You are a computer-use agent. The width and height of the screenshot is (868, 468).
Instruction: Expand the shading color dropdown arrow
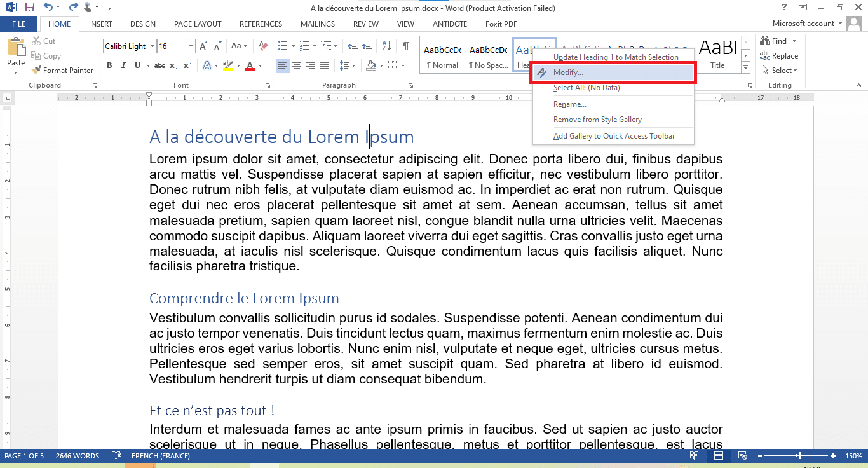point(381,65)
